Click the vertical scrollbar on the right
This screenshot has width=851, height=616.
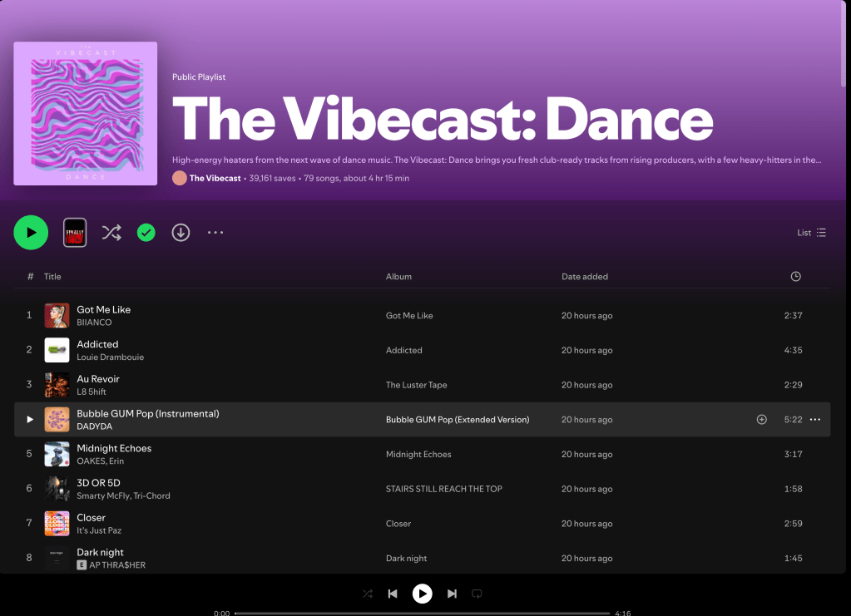844,43
